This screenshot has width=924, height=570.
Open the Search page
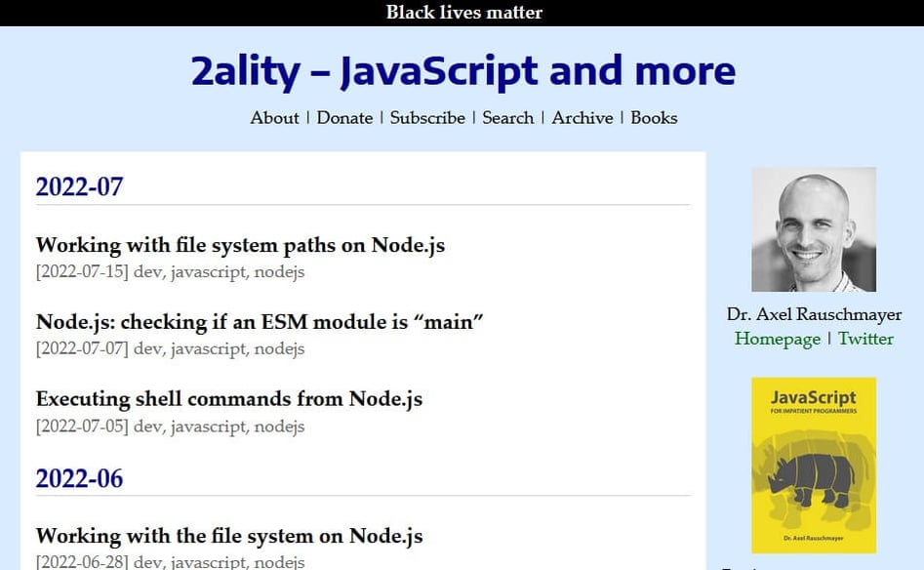[508, 118]
